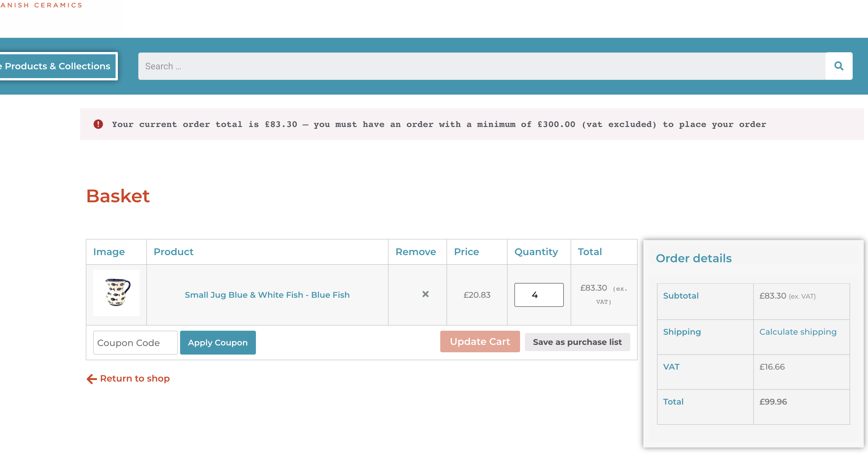Viewport: 868px width, 454px height.
Task: Open Products & Collections menu
Action: (x=57, y=66)
